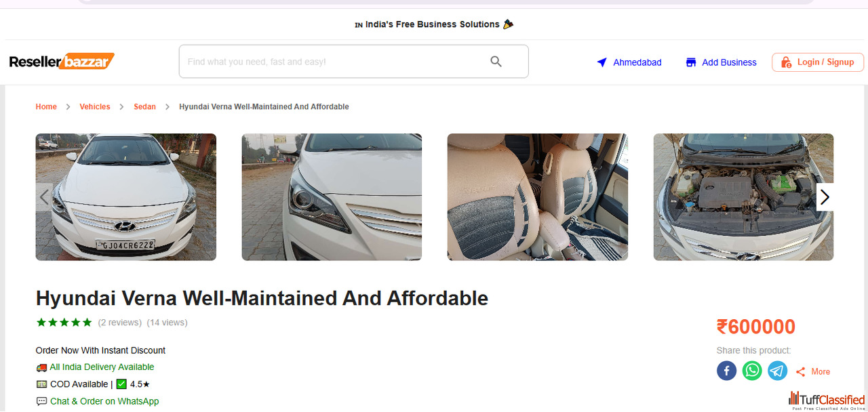Open Sedan breadcrumb category
Image resolution: width=868 pixels, height=412 pixels.
coord(144,107)
